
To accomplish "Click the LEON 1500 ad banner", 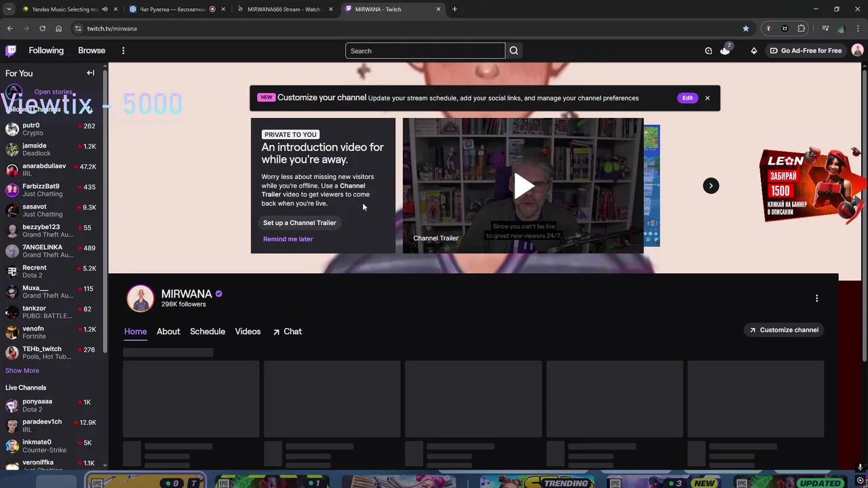I will tap(812, 185).
